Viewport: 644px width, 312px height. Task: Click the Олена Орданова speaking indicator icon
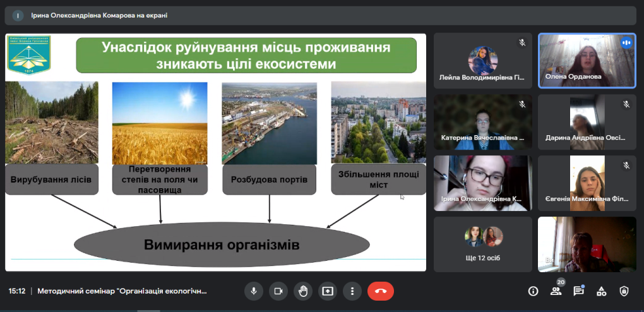coord(626,43)
